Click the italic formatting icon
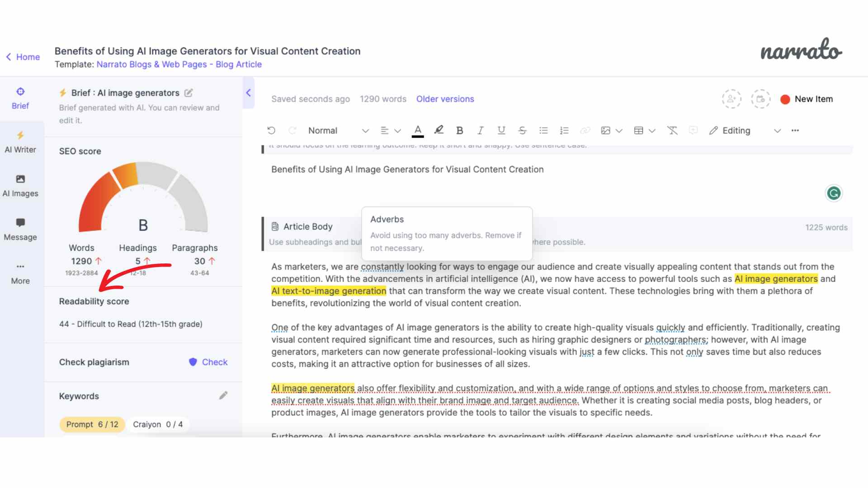 [x=481, y=131]
